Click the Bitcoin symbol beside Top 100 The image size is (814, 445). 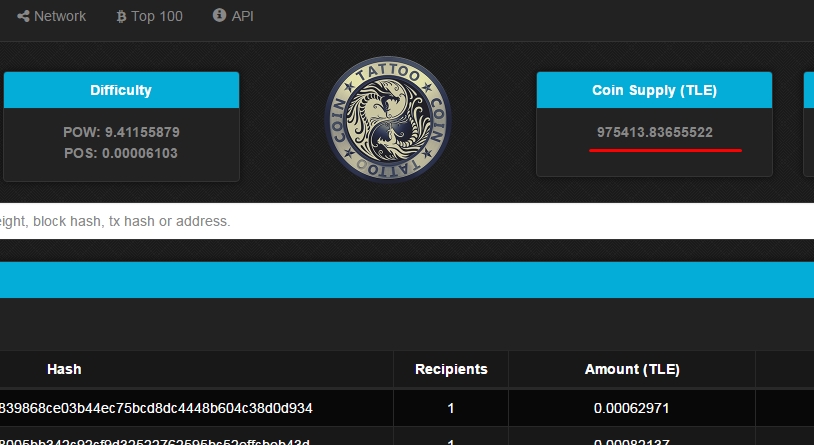tap(121, 17)
